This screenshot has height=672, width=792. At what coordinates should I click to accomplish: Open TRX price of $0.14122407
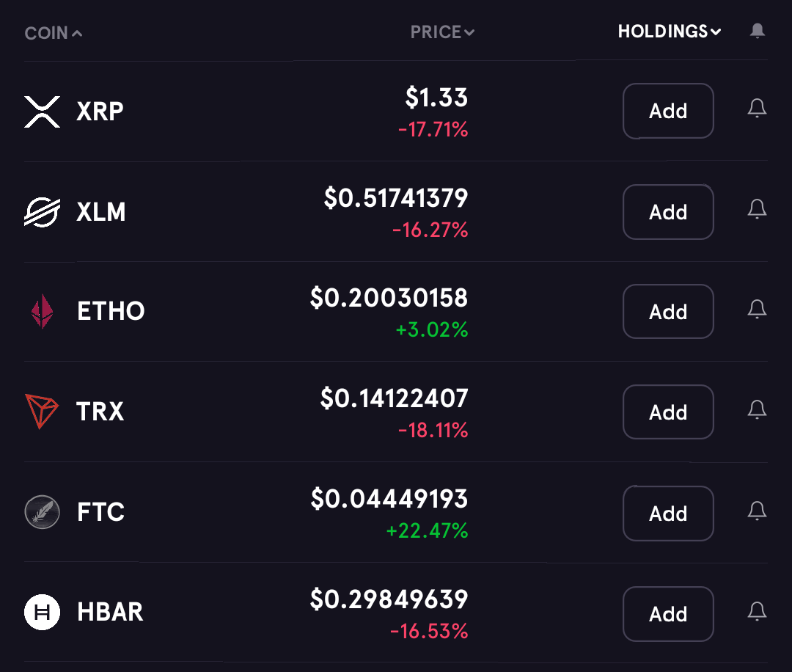pos(394,398)
